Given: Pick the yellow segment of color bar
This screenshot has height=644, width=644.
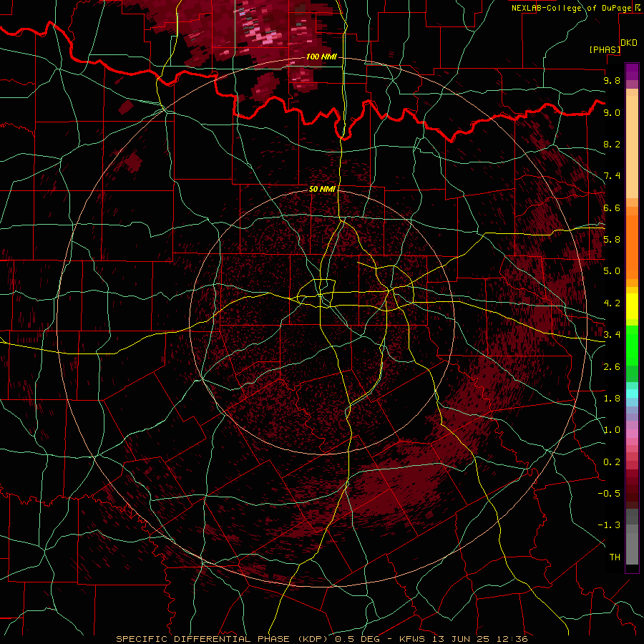Looking at the screenshot, I should [632, 306].
